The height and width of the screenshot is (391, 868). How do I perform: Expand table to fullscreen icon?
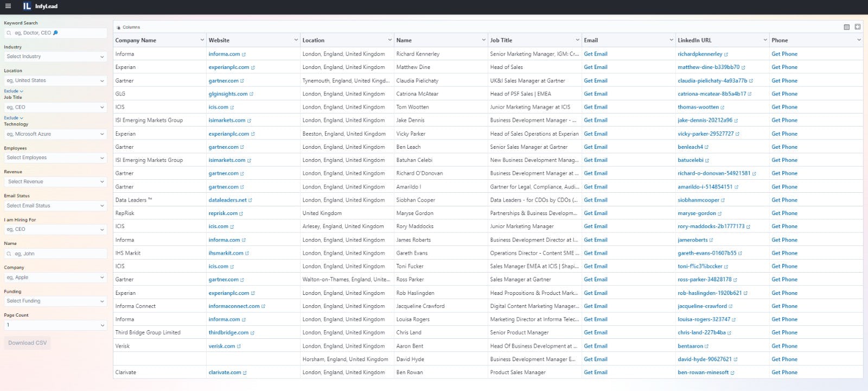coord(858,27)
